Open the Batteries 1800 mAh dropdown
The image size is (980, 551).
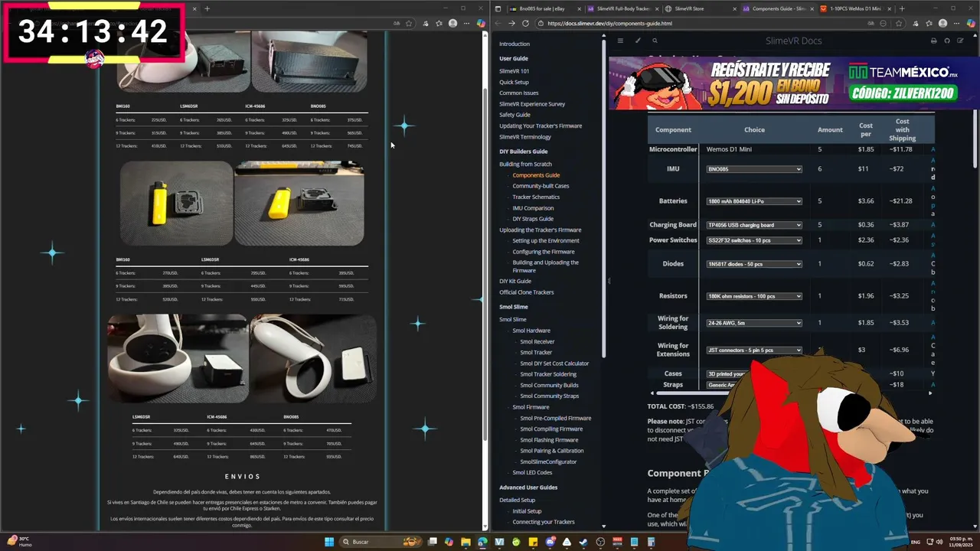coord(754,201)
